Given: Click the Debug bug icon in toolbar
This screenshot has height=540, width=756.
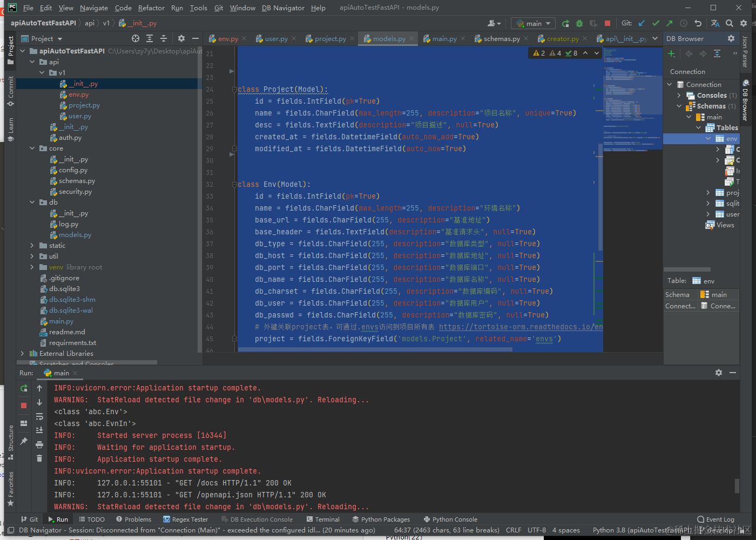Looking at the screenshot, I should (x=579, y=23).
